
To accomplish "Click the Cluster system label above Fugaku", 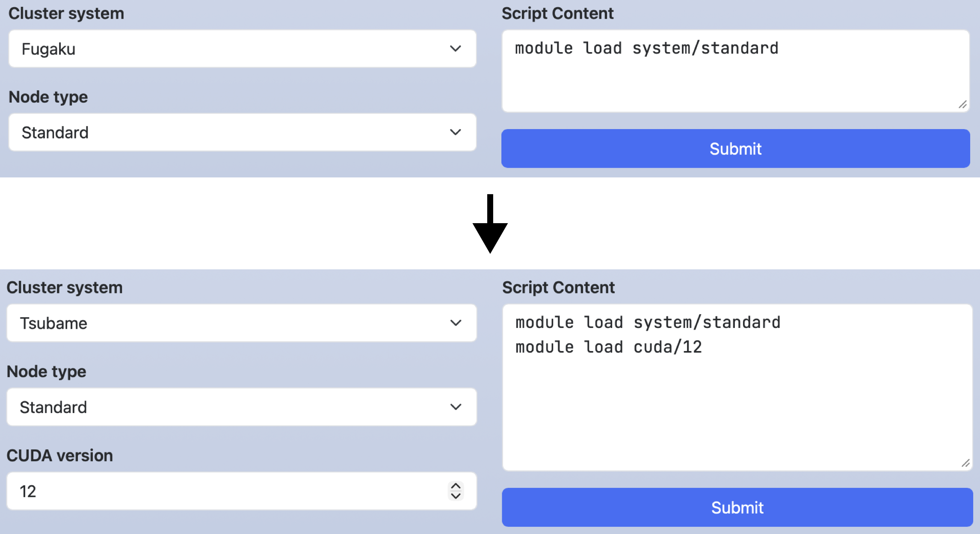I will point(66,14).
